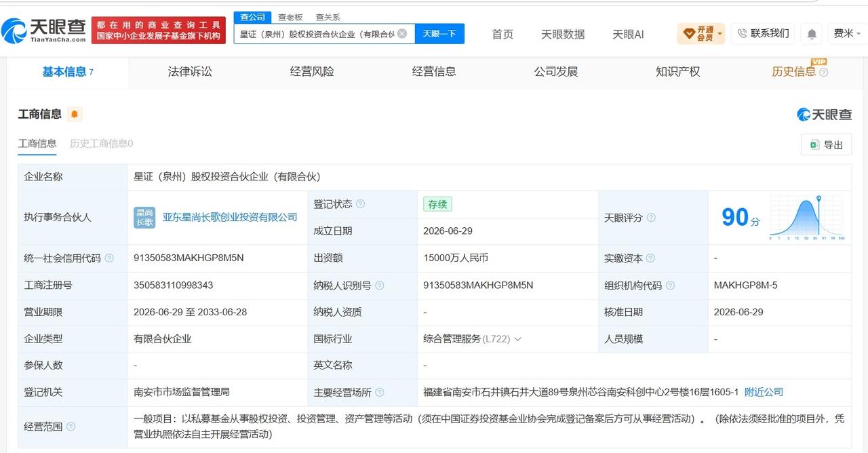The image size is (868, 453).
Task: Click the 天眼查 watermark logo at panel right
Action: [824, 115]
